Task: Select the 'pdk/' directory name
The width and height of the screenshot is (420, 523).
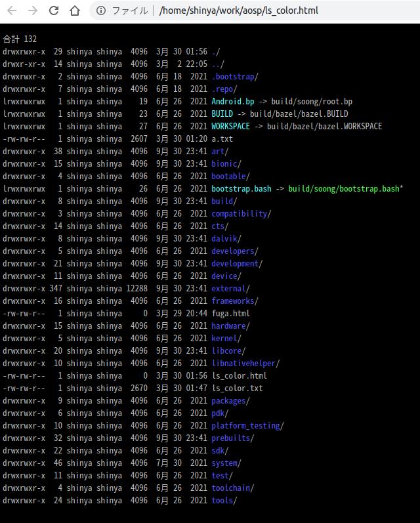Action: point(220,413)
